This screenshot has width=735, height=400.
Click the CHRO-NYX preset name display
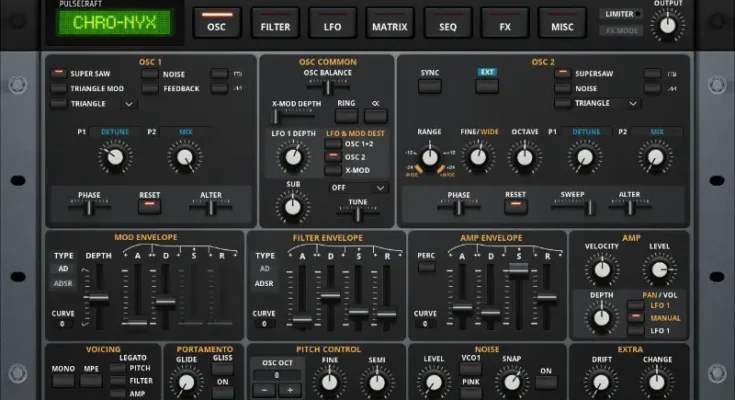(112, 24)
